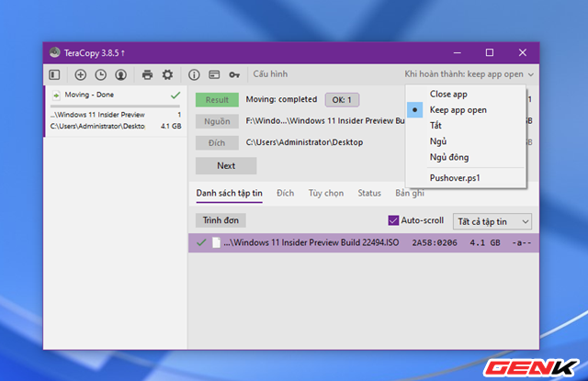Expand the Khi hoàn thành dropdown

pyautogui.click(x=469, y=74)
